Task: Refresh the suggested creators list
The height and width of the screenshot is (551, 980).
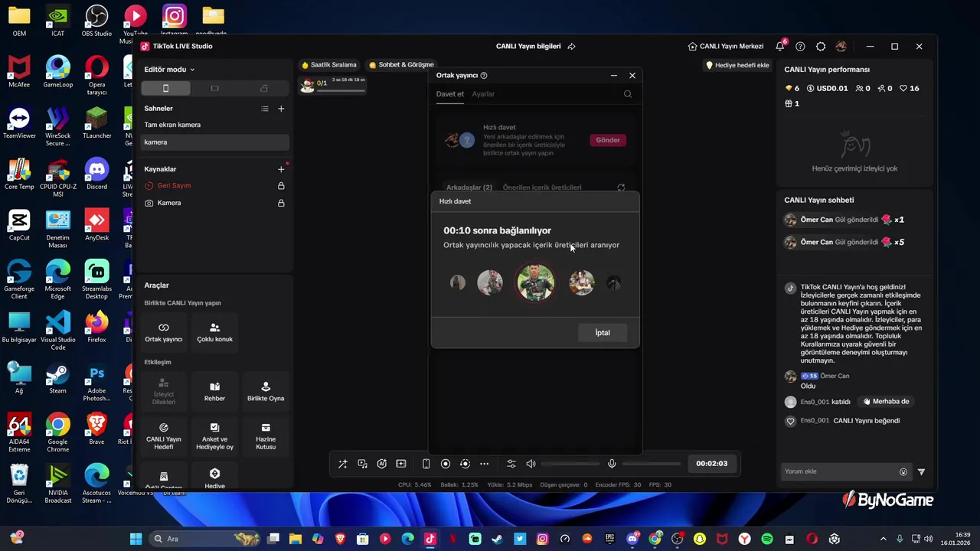Action: [x=621, y=187]
